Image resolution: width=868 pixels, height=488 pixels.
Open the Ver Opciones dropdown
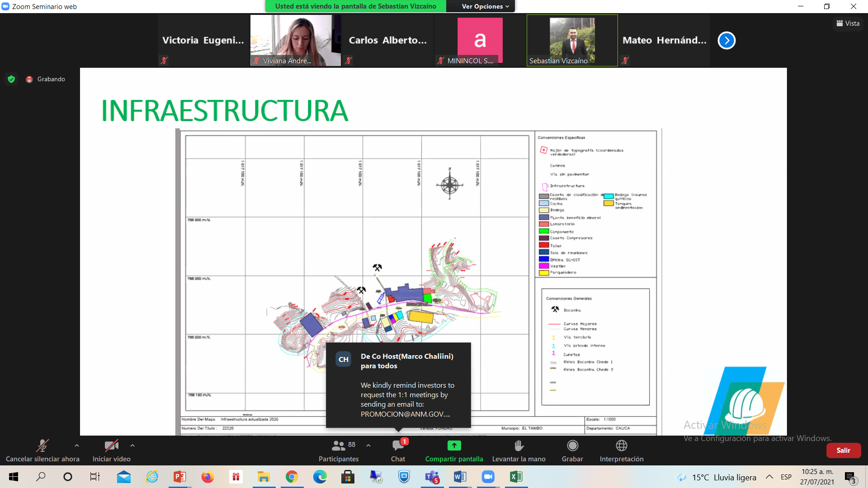click(x=485, y=6)
